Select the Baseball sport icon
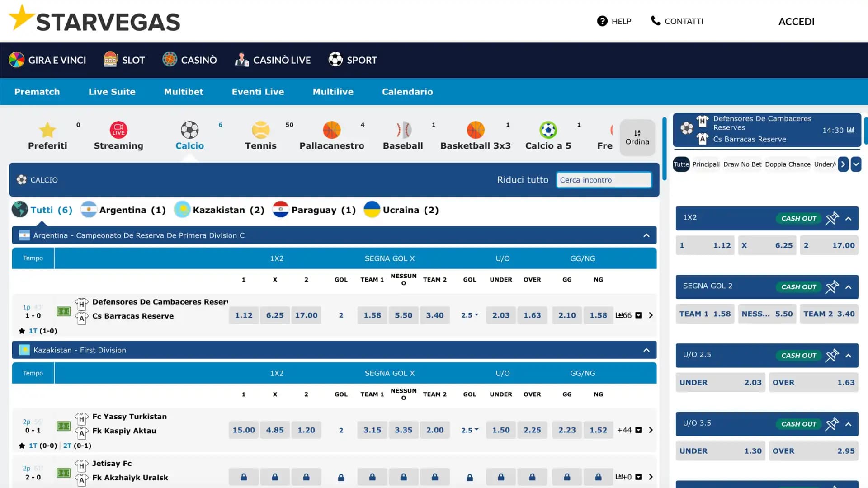This screenshot has width=868, height=488. 404,130
